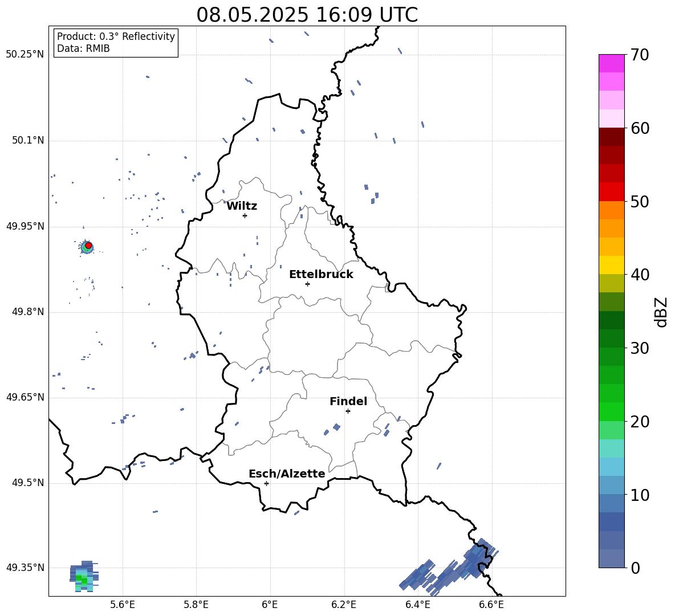Image resolution: width=675 pixels, height=616 pixels.
Task: Click the colorbar tick value 20
Action: (640, 422)
